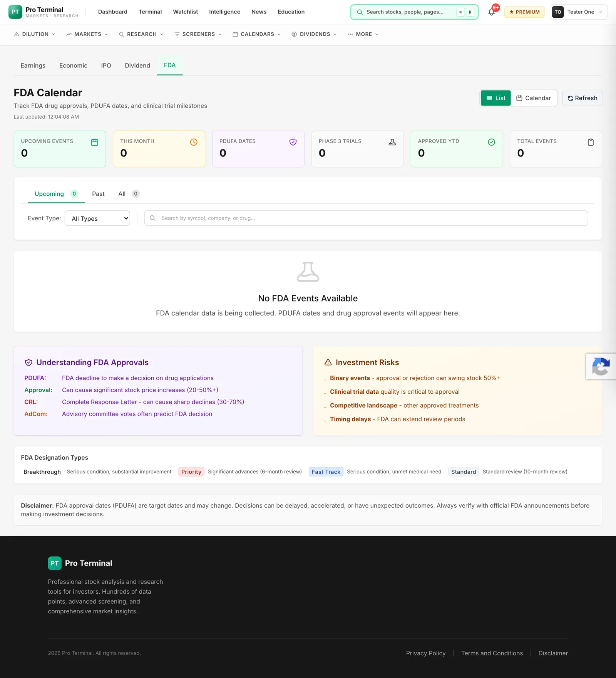Click the Breakthrough designation label
Image resolution: width=616 pixels, height=678 pixels.
tap(42, 472)
